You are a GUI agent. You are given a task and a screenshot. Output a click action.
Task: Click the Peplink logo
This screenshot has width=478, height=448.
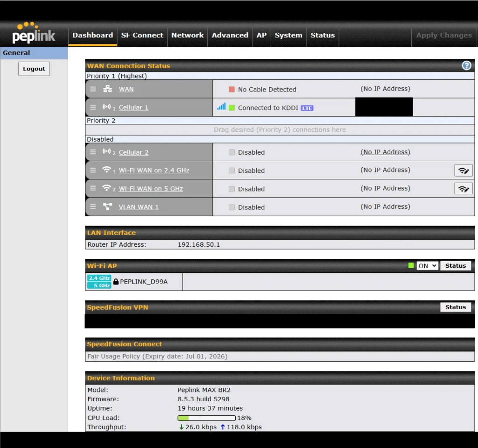(x=34, y=33)
